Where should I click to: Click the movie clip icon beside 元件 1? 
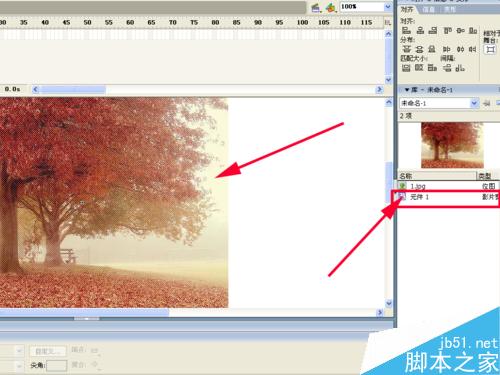tap(402, 197)
